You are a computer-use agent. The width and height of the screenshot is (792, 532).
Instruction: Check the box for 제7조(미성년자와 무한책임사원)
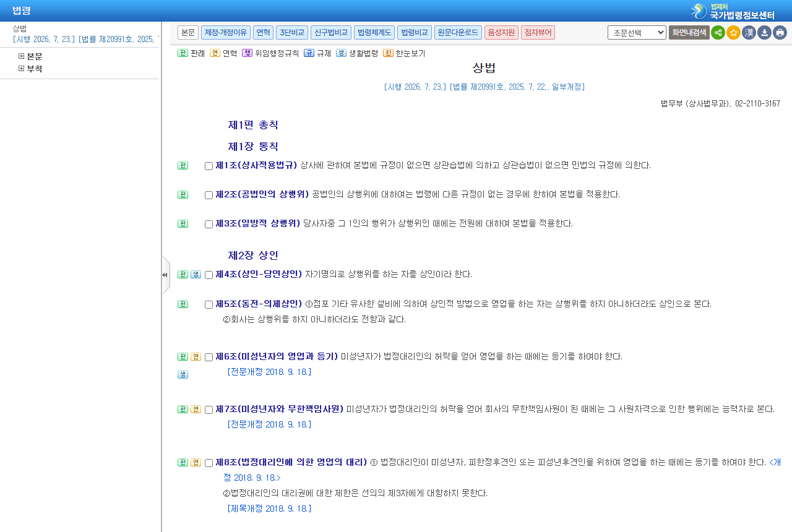point(209,410)
